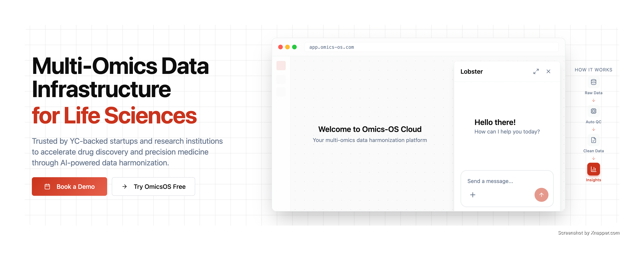Screen dimensions: 644x260
Task: Click the second gray sidebar placeholder icon
Action: 281,80
